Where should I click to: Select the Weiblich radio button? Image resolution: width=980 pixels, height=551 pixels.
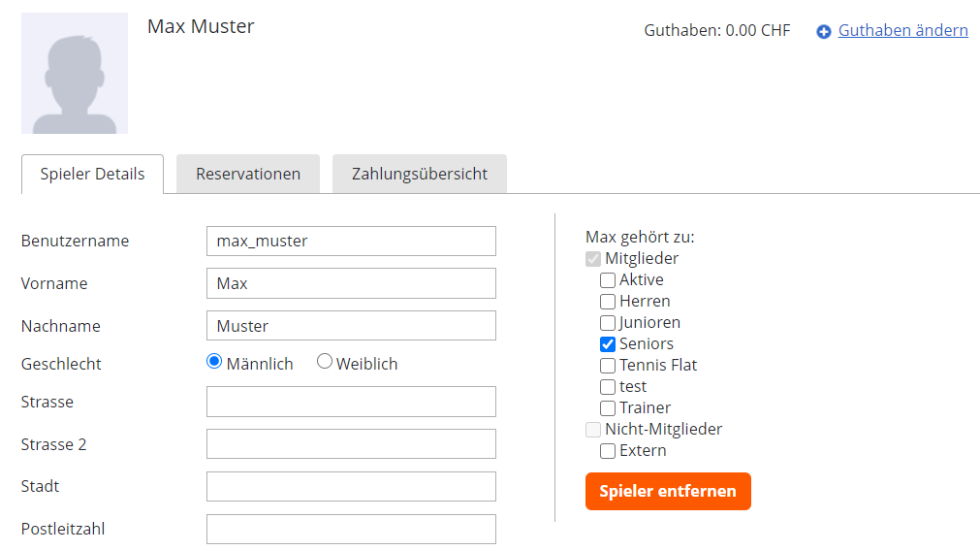click(x=325, y=361)
